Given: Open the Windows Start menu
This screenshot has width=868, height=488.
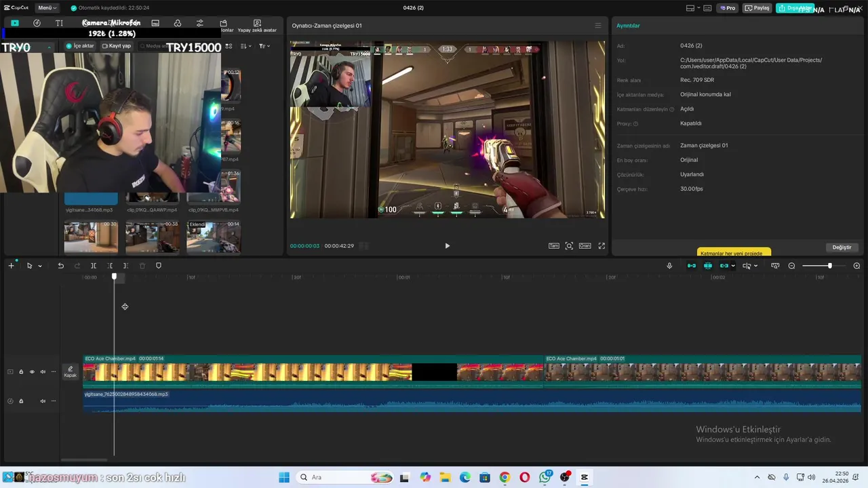Looking at the screenshot, I should tap(284, 477).
